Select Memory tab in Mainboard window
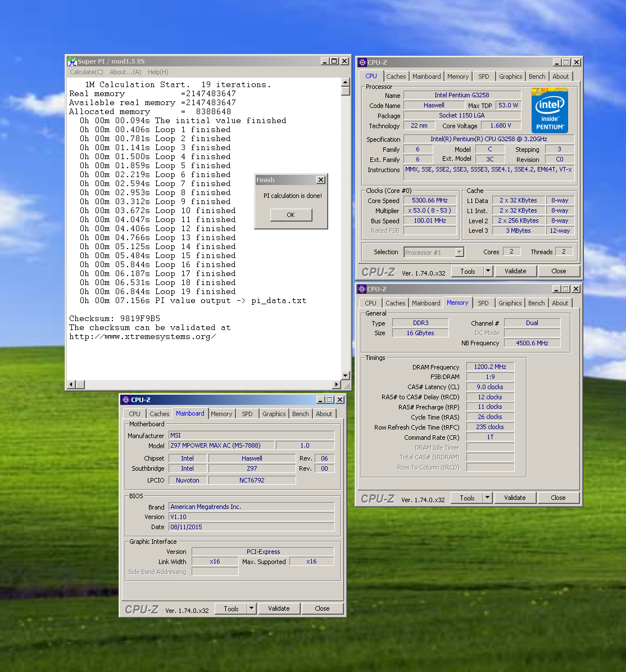The width and height of the screenshot is (626, 672). (x=221, y=414)
